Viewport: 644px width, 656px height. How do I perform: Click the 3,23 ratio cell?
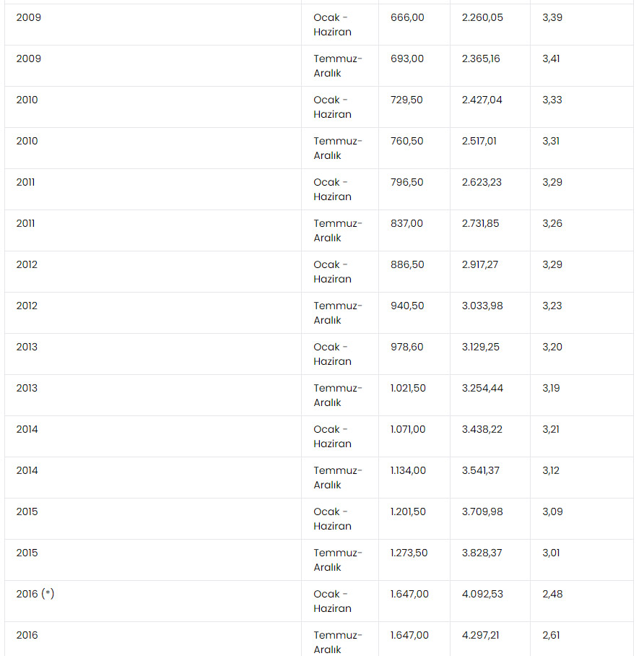[x=552, y=306]
